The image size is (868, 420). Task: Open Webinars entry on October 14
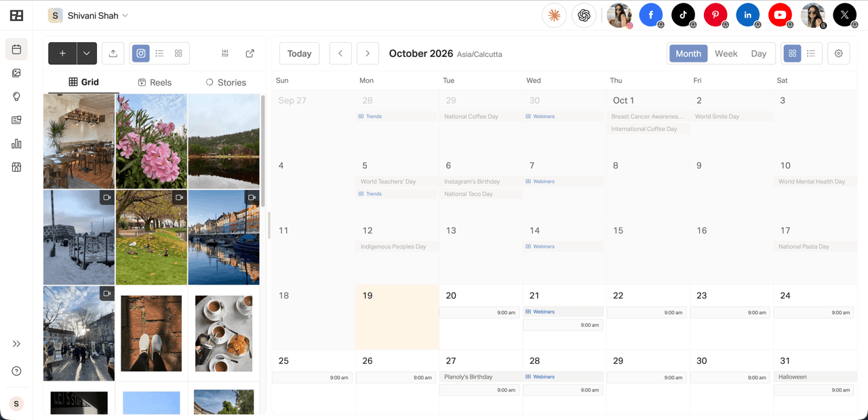564,247
